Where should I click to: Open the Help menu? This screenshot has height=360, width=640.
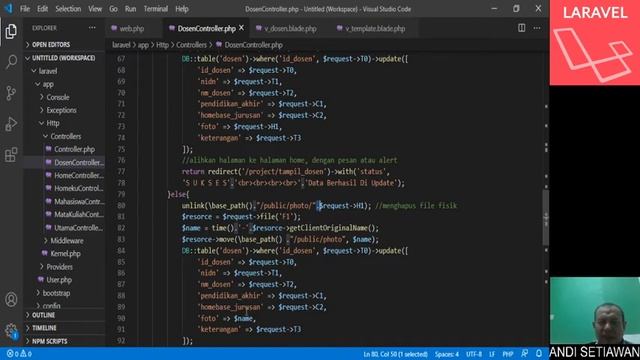182,9
